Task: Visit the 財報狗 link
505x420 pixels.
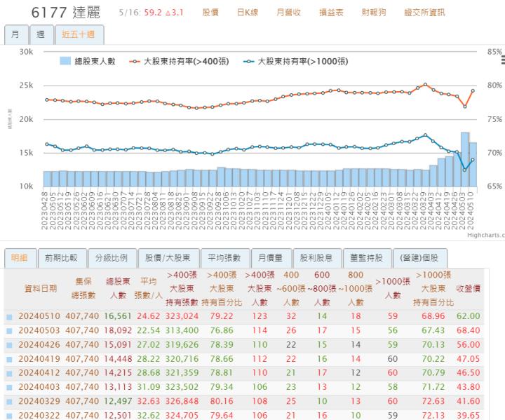Action: [x=374, y=13]
